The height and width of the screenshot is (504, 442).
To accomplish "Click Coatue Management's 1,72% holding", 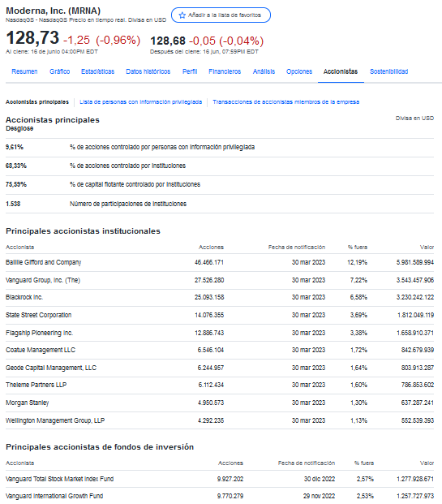I will (358, 350).
